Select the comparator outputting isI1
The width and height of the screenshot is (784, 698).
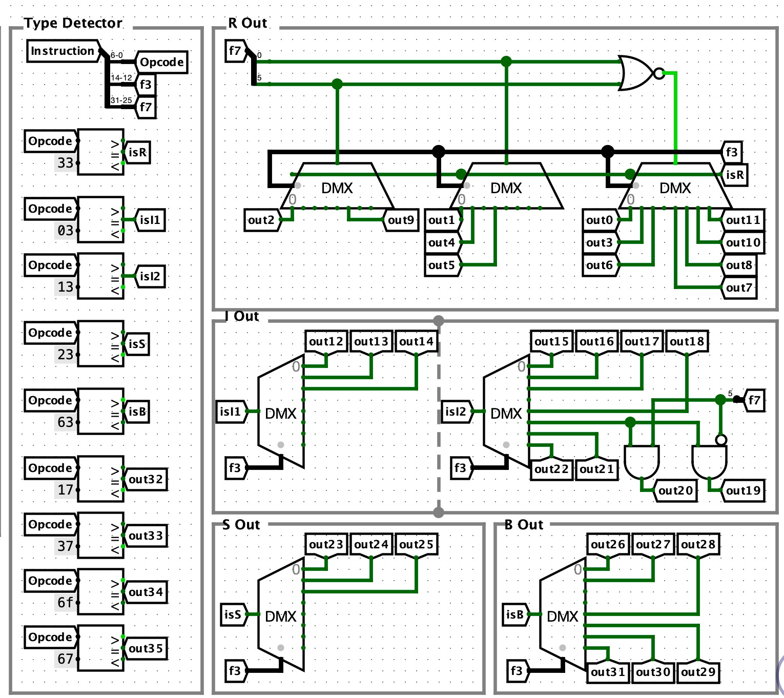pos(101,220)
